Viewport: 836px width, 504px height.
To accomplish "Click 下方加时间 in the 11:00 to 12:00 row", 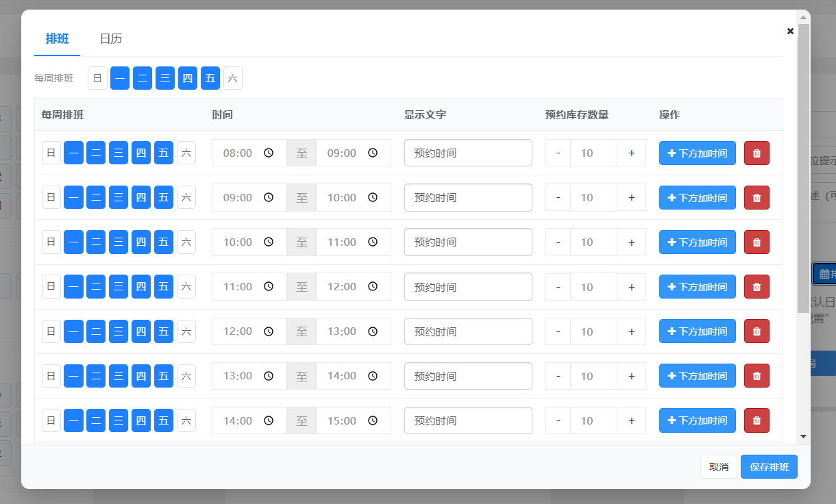I will point(698,287).
